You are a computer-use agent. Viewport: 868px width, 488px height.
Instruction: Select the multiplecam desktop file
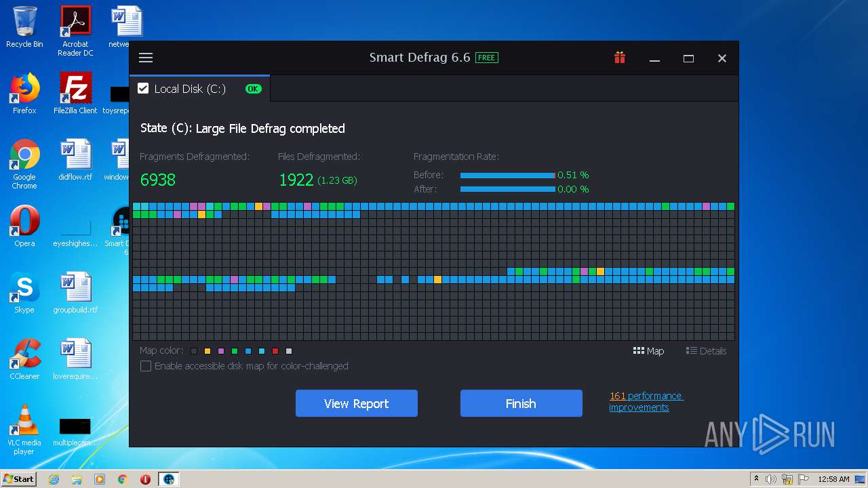[x=75, y=431]
